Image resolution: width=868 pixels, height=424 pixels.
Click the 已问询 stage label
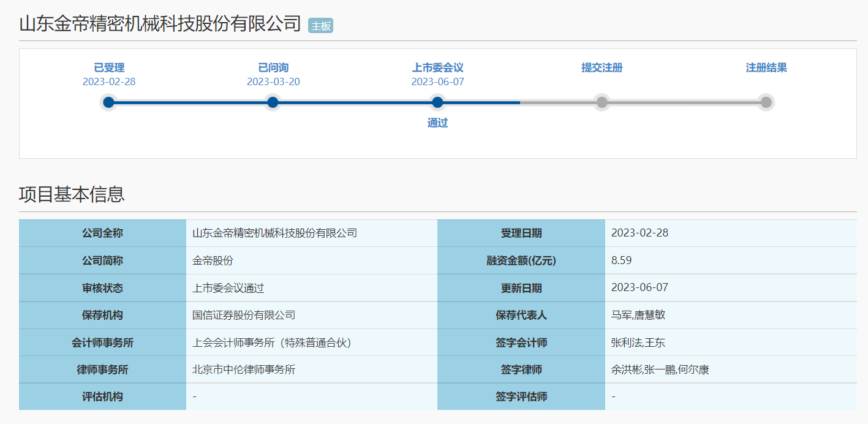coord(273,67)
